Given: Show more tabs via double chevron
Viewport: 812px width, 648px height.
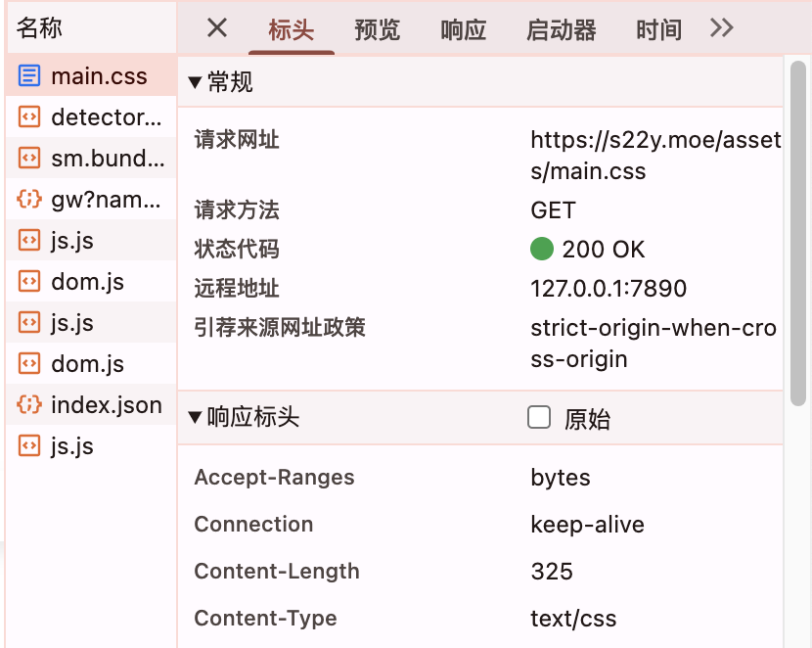Looking at the screenshot, I should tap(721, 28).
